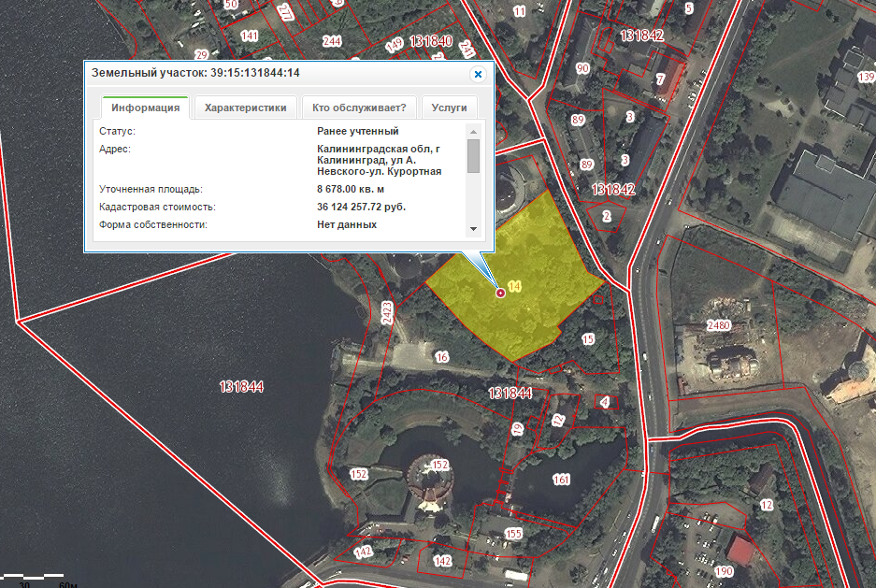Pick parcel 161 on the map
Viewport: 876px width, 588px height.
click(x=561, y=480)
